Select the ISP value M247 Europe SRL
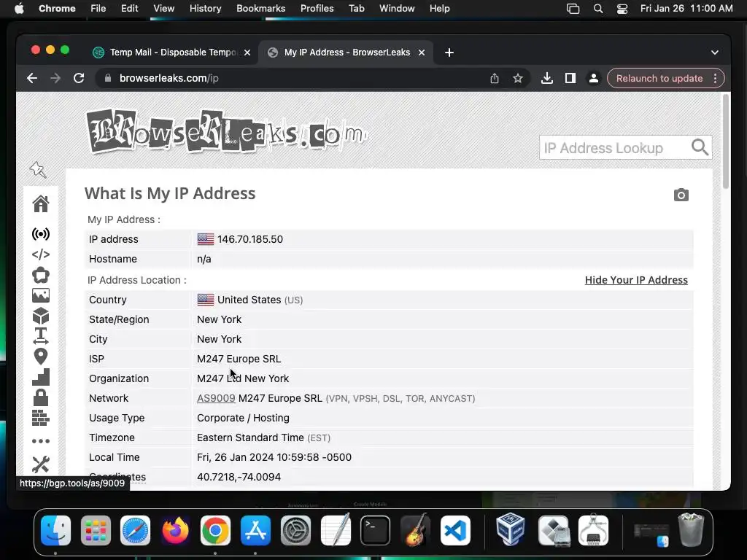Image resolution: width=747 pixels, height=560 pixels. (239, 359)
